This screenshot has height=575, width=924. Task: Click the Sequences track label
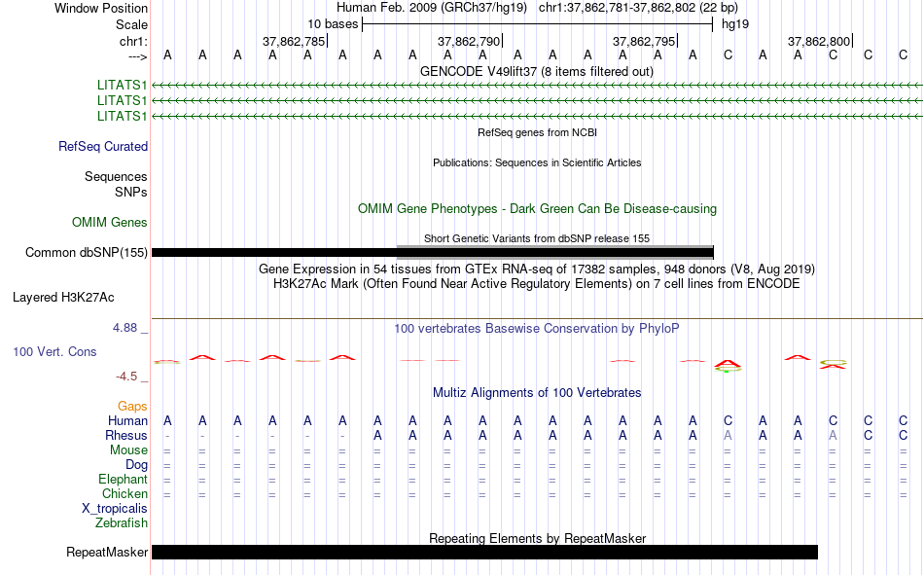[x=116, y=177]
